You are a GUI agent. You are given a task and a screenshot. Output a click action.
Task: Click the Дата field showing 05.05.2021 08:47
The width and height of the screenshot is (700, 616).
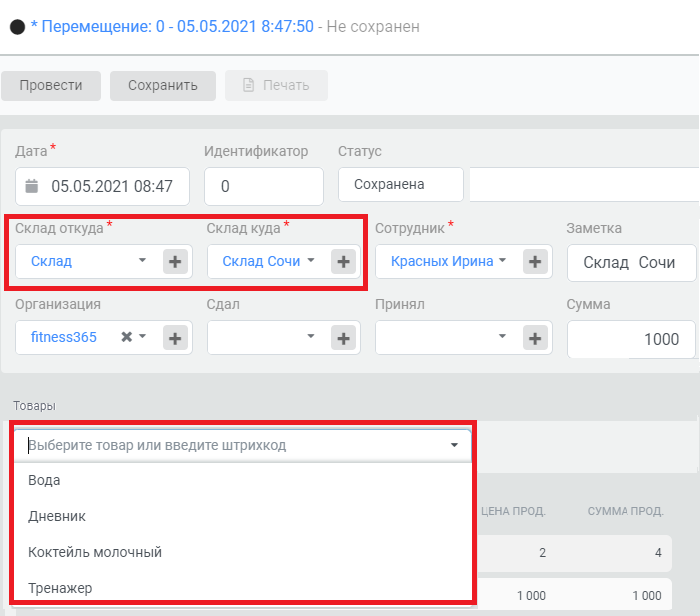click(102, 186)
